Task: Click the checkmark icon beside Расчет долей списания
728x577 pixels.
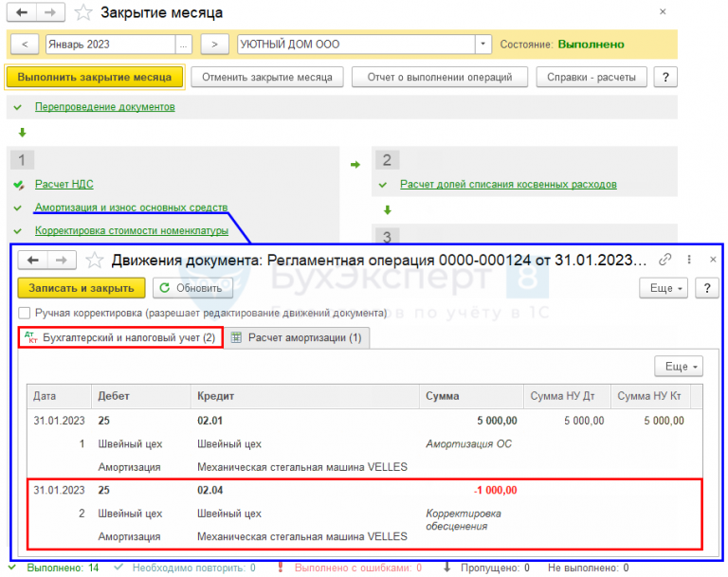Action: [x=383, y=185]
